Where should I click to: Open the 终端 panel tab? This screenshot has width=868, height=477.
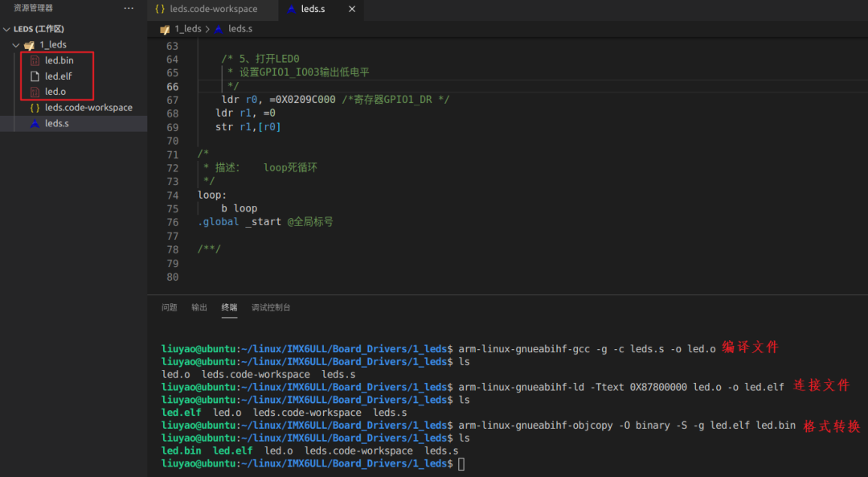(x=229, y=307)
